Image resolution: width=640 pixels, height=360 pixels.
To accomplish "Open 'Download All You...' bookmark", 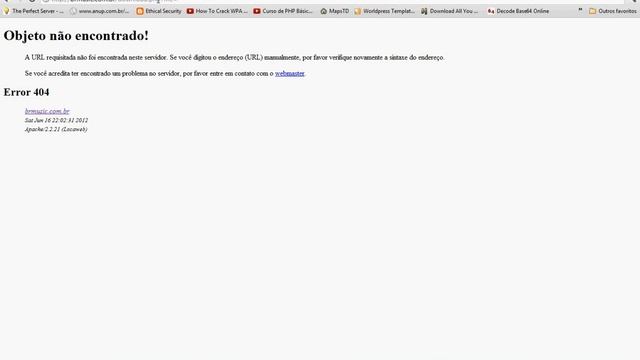I will (x=449, y=11).
